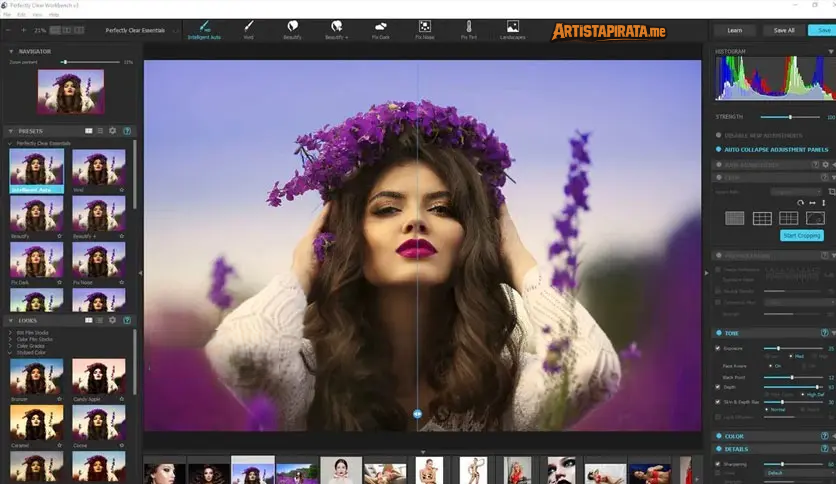
Task: Open help for the Tone panel
Action: pyautogui.click(x=825, y=332)
